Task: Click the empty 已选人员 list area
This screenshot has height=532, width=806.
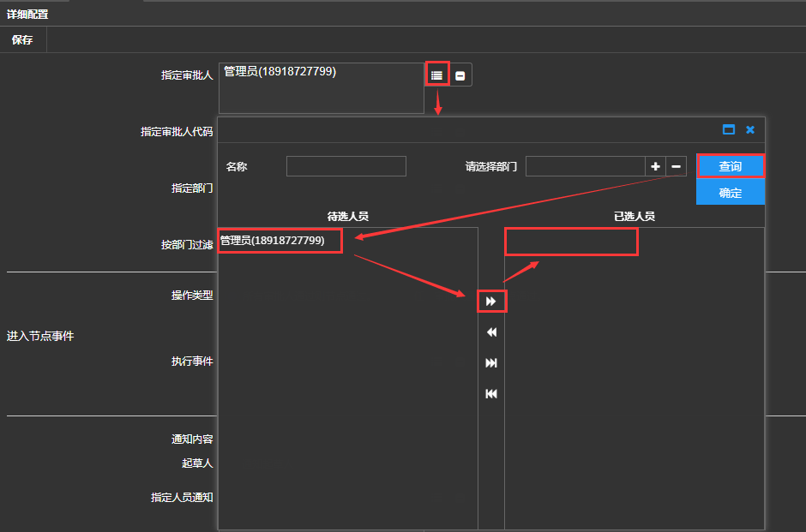Action: (x=633, y=377)
